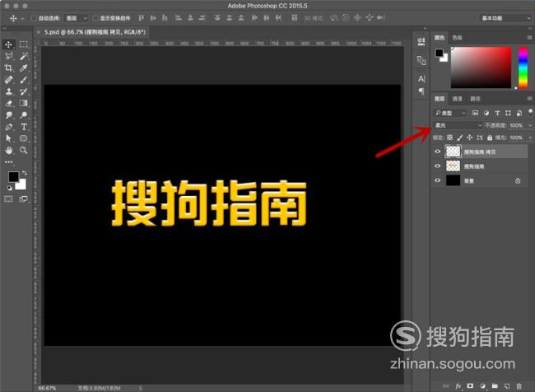Select the Magic Wand tool
The height and width of the screenshot is (392, 535).
point(24,56)
